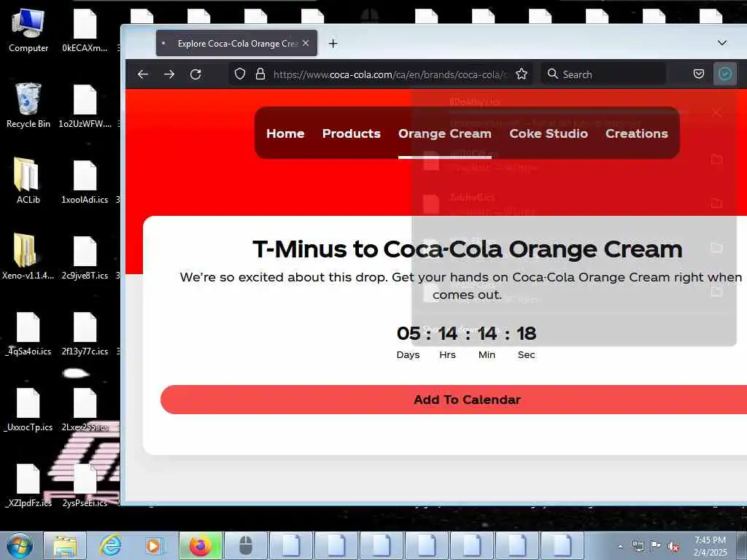The width and height of the screenshot is (747, 560).
Task: Expand the list all tabs chevron
Action: (722, 43)
